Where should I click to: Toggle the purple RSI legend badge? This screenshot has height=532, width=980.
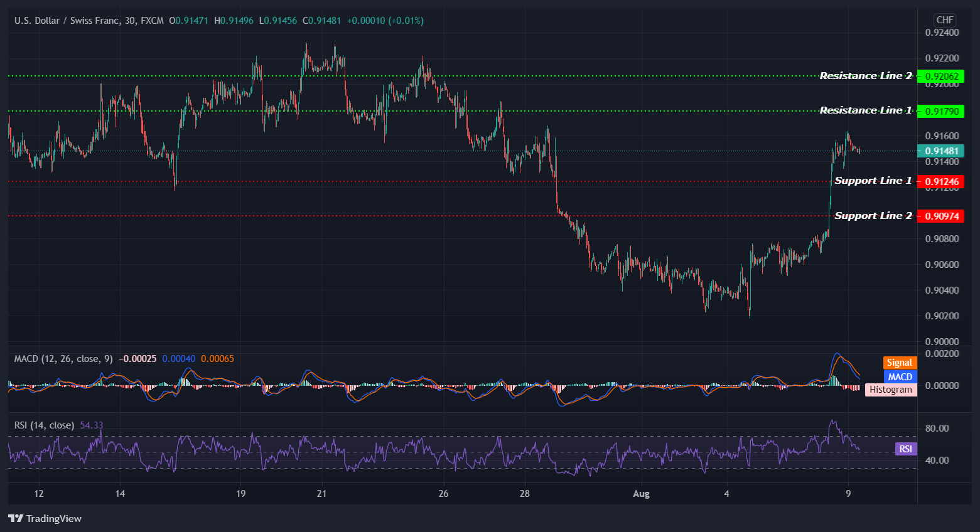click(x=905, y=449)
